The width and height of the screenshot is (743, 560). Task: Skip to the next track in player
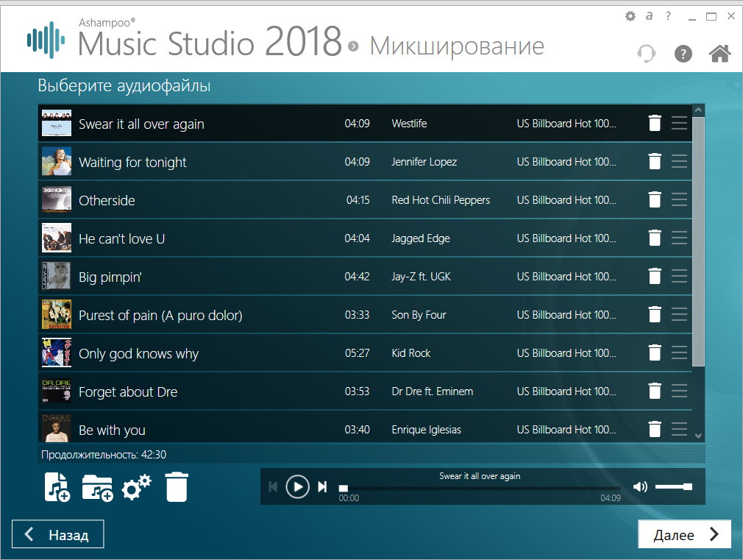[x=322, y=486]
